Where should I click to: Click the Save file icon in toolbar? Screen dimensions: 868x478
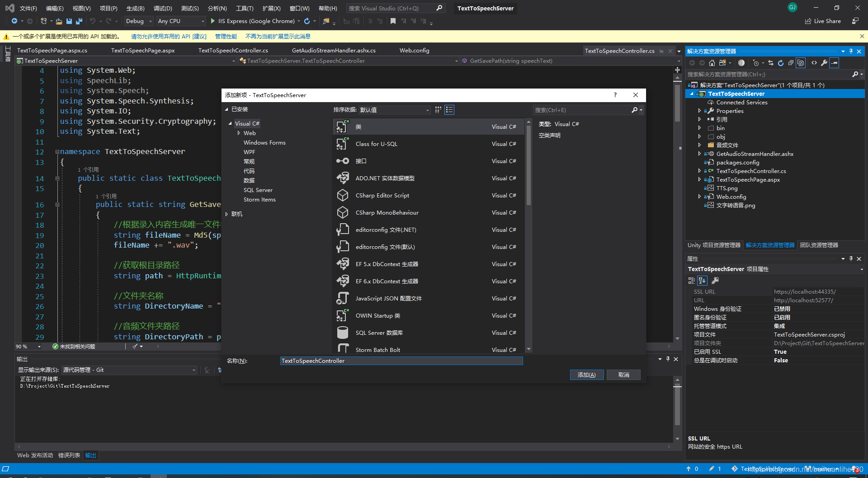(69, 21)
